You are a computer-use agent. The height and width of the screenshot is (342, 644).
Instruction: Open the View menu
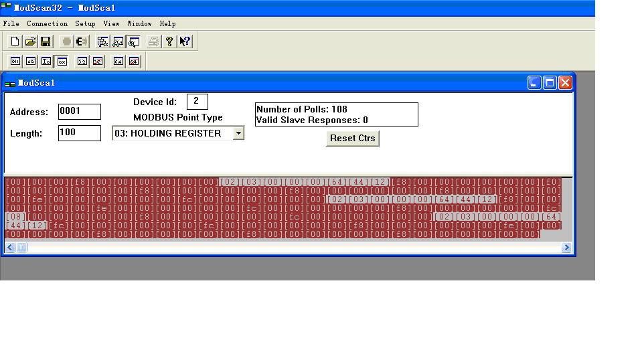(x=111, y=24)
